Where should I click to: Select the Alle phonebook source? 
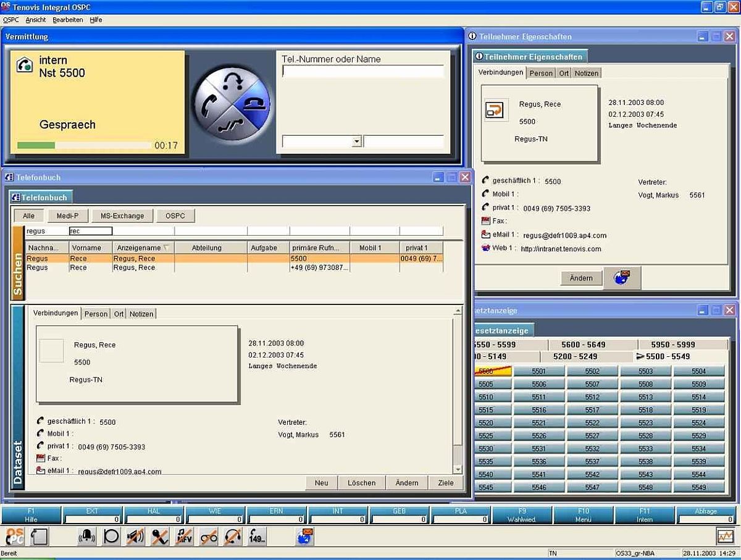(x=28, y=215)
